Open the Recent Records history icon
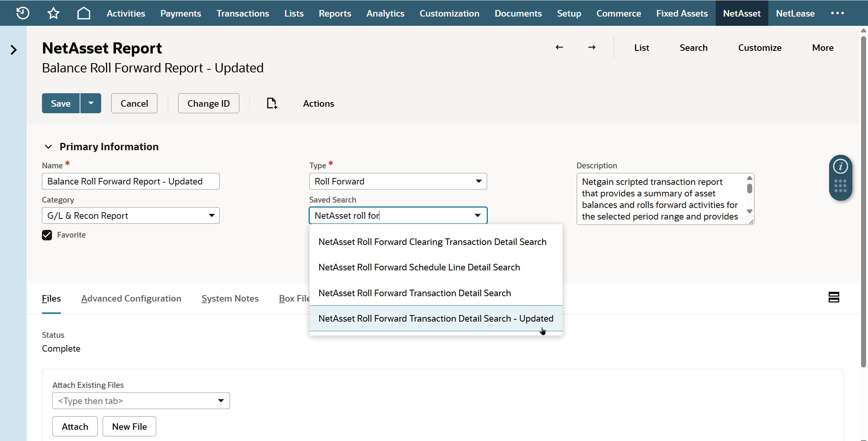 tap(23, 13)
